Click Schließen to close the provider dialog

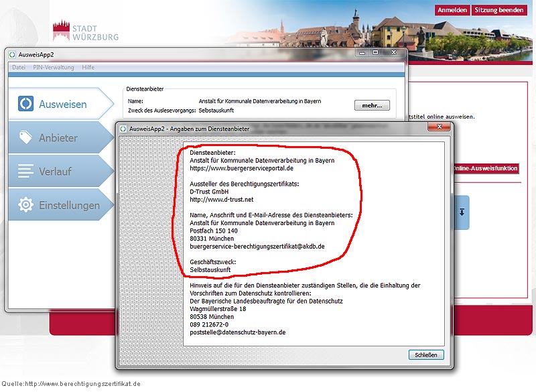426,354
